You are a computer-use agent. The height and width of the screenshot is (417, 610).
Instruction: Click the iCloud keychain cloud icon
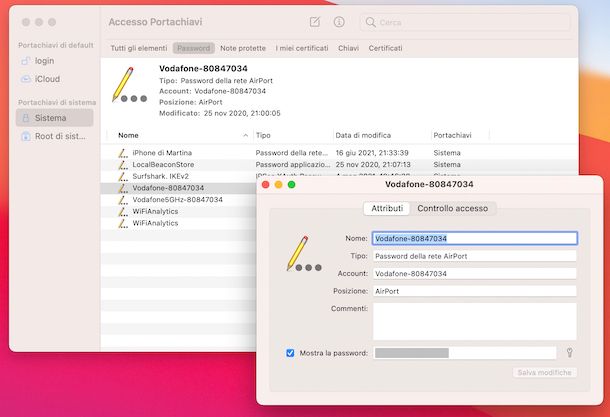26,79
